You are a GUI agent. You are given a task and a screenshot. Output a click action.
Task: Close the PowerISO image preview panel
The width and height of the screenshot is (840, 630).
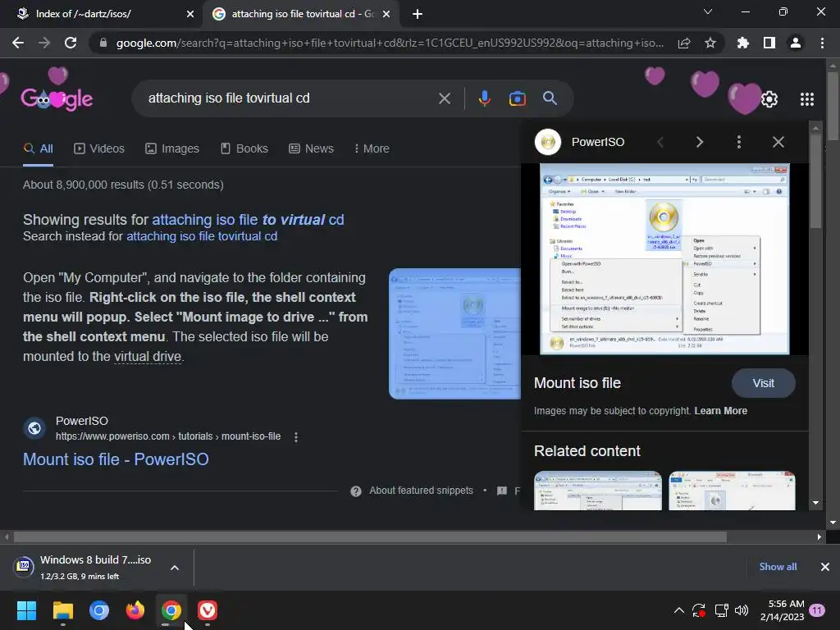click(x=778, y=142)
